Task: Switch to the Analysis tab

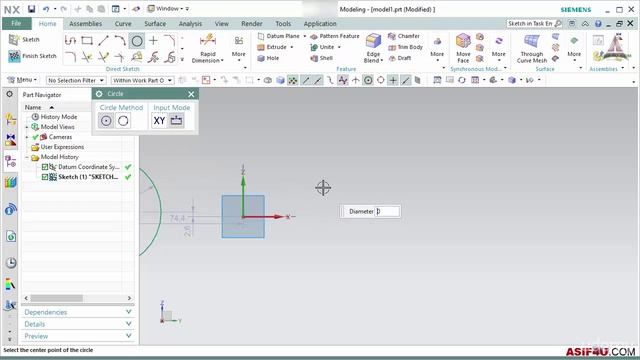Action: pyautogui.click(x=190, y=24)
